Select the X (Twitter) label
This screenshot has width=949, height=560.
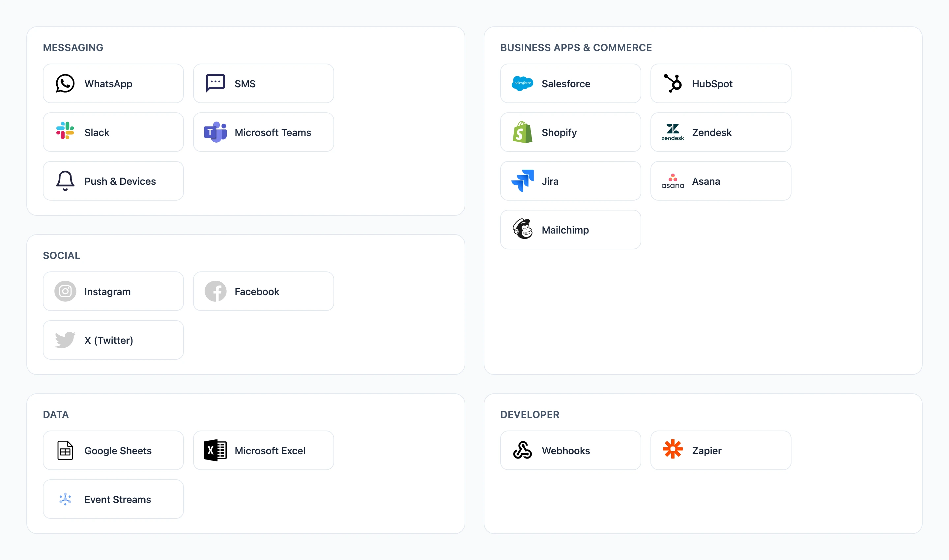109,340
